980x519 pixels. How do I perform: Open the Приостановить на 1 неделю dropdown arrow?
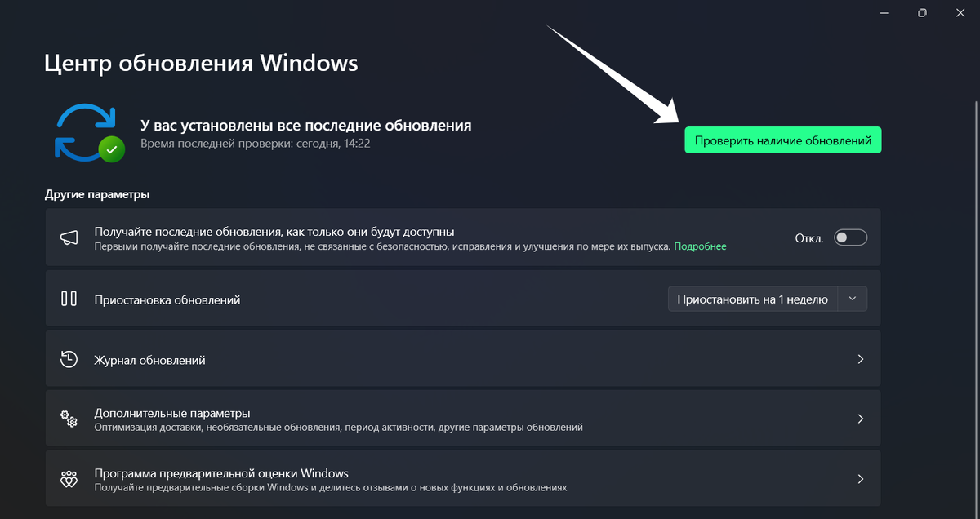[853, 299]
